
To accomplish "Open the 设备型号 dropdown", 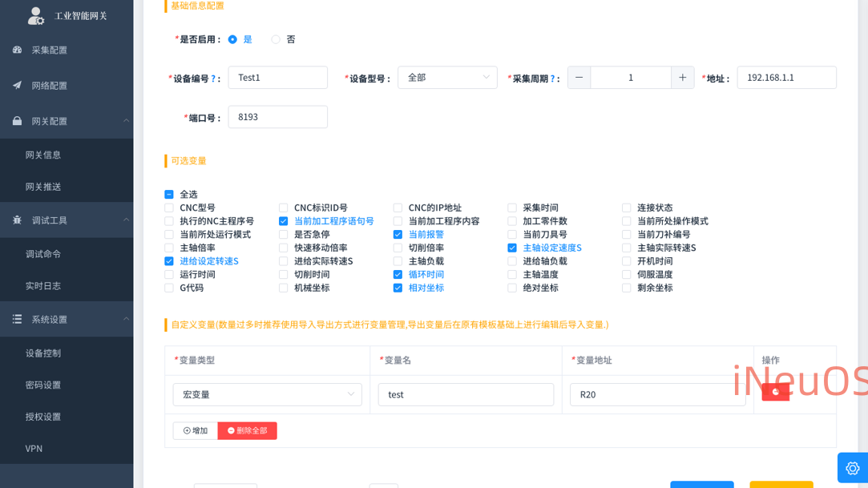I will (x=447, y=78).
